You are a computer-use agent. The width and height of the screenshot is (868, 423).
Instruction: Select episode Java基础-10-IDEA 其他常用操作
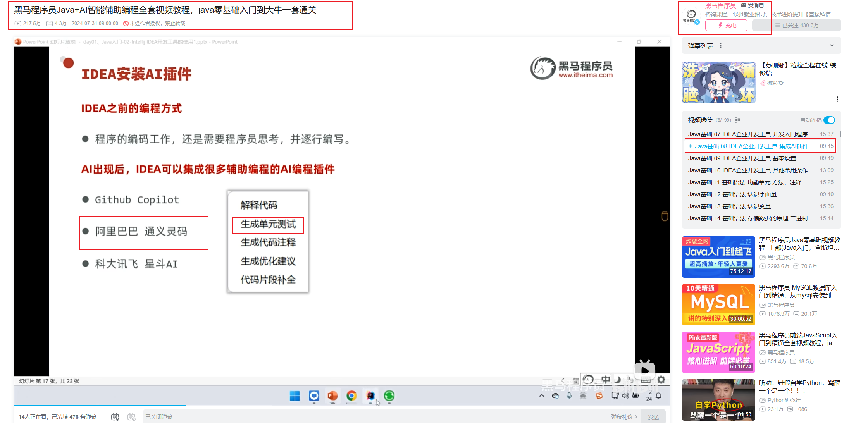pos(761,170)
